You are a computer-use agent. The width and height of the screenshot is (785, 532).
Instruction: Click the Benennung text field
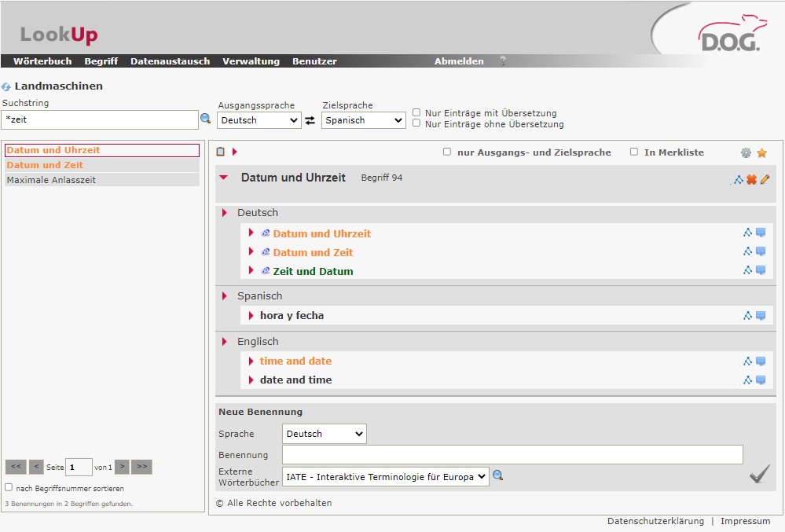click(x=512, y=455)
